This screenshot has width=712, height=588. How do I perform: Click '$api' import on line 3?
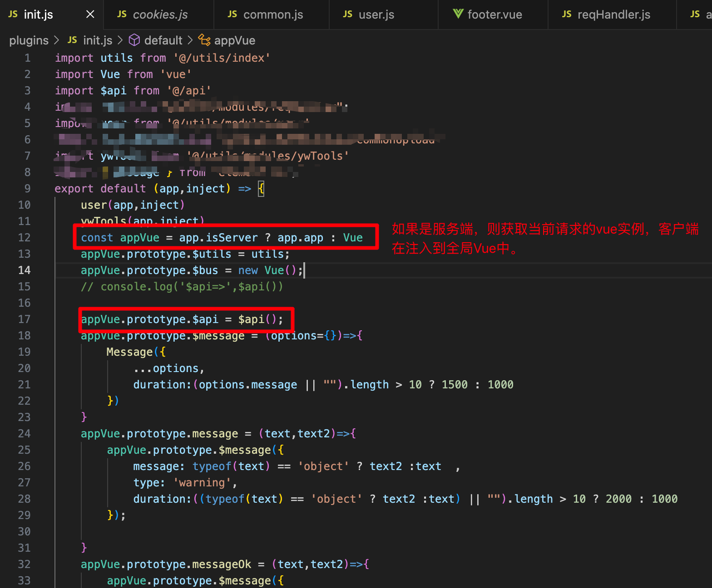tap(114, 91)
